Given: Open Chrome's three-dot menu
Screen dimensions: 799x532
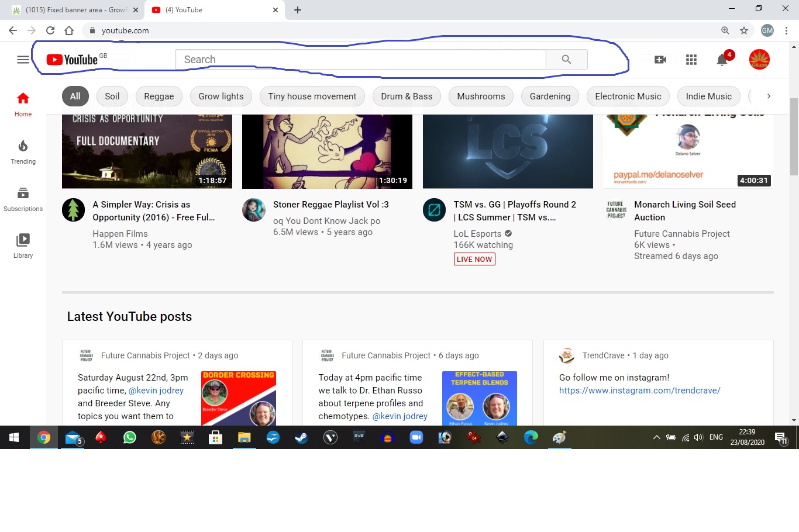Looking at the screenshot, I should [x=787, y=30].
